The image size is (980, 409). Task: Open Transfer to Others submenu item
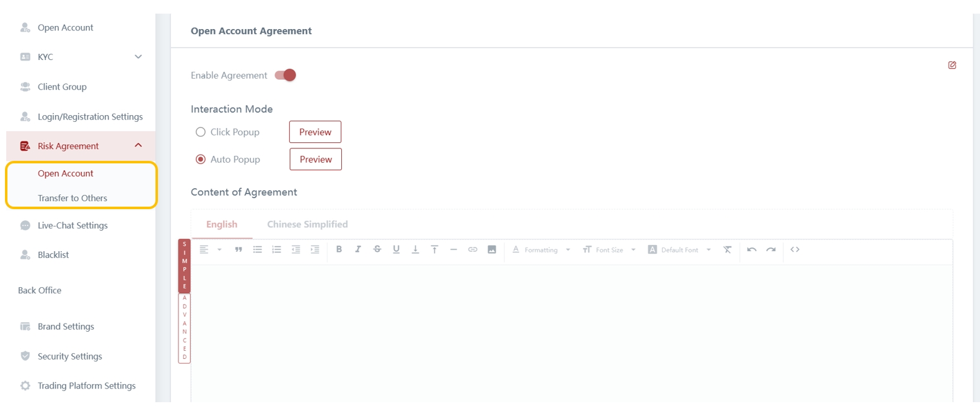pyautogui.click(x=72, y=198)
